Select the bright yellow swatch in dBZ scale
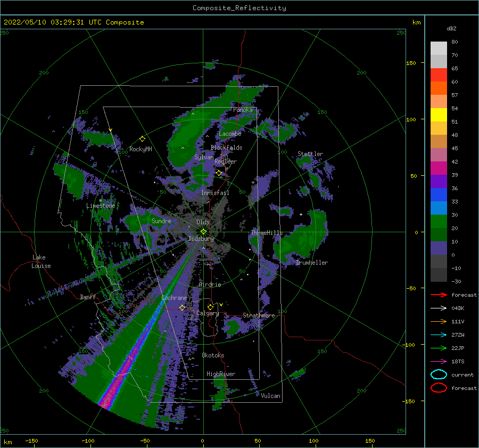This screenshot has height=448, width=479. [x=439, y=115]
